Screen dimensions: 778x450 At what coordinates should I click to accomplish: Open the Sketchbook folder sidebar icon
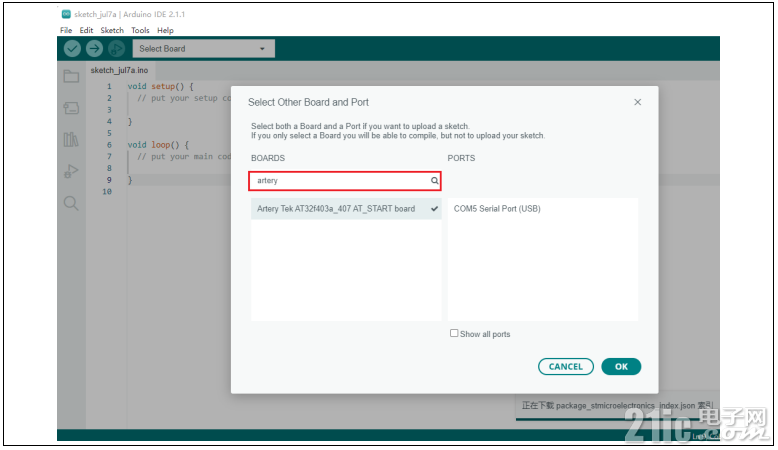click(71, 76)
